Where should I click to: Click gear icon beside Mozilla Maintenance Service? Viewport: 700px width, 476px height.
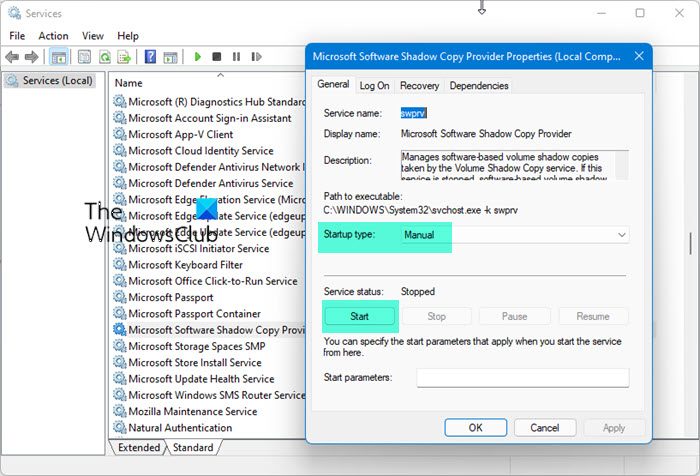click(120, 411)
